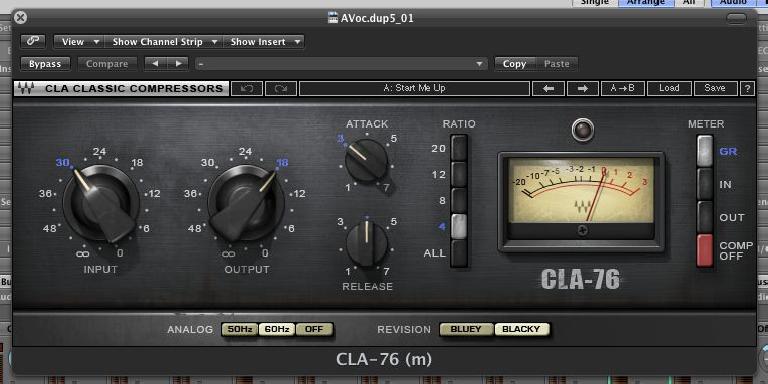Screen dimensions: 768x384
Task: Select ratio 20 button
Action: click(x=459, y=148)
